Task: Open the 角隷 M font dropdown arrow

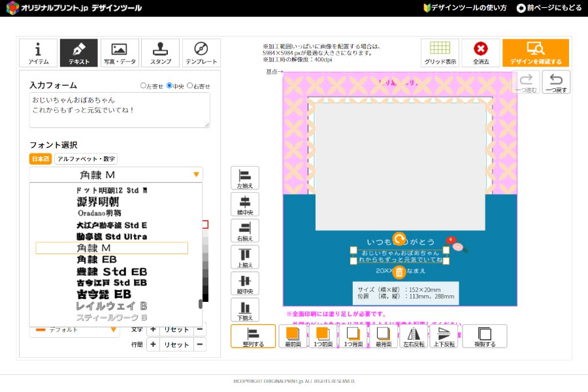Action: [196, 174]
